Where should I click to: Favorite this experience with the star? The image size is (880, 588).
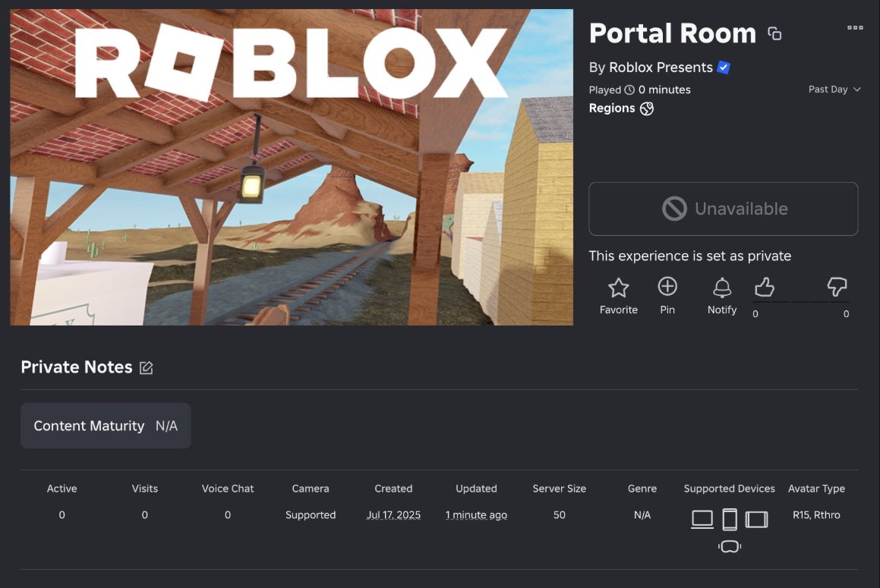point(618,288)
